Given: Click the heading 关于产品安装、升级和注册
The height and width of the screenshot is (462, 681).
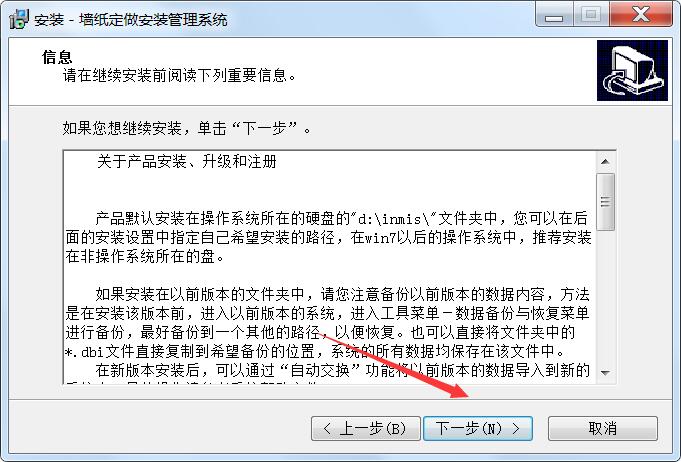Looking at the screenshot, I should pyautogui.click(x=187, y=162).
